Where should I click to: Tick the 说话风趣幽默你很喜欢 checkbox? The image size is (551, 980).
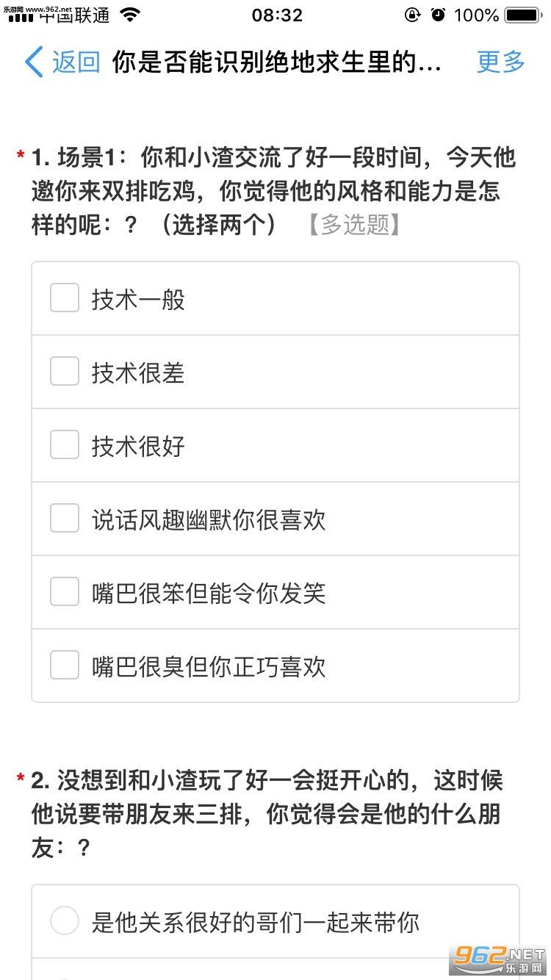pyautogui.click(x=65, y=519)
